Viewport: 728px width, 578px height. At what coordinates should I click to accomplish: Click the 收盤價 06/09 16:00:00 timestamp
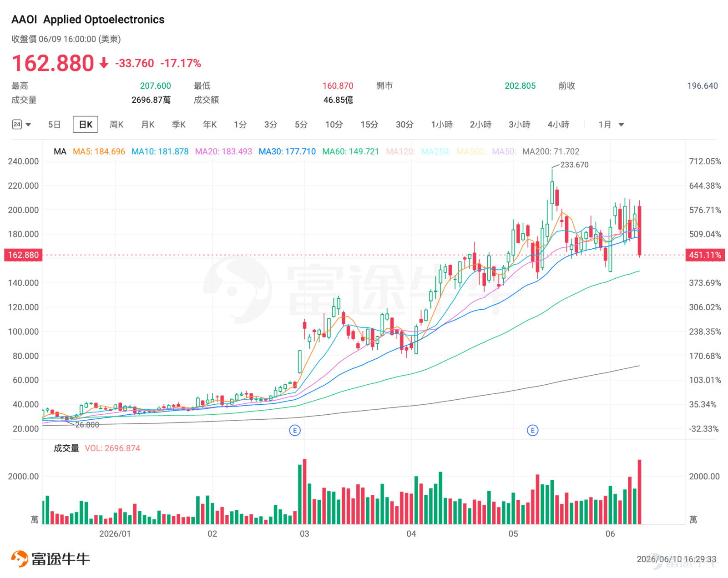point(66,39)
